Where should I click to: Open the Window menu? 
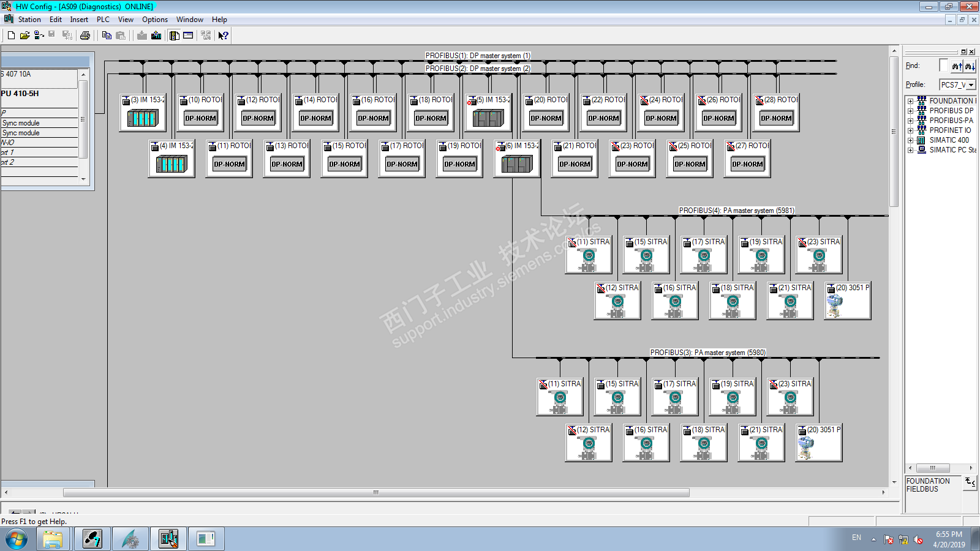(190, 20)
